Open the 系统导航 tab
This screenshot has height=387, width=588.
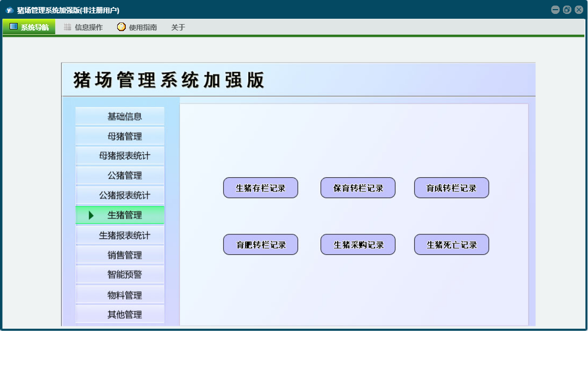click(x=29, y=27)
